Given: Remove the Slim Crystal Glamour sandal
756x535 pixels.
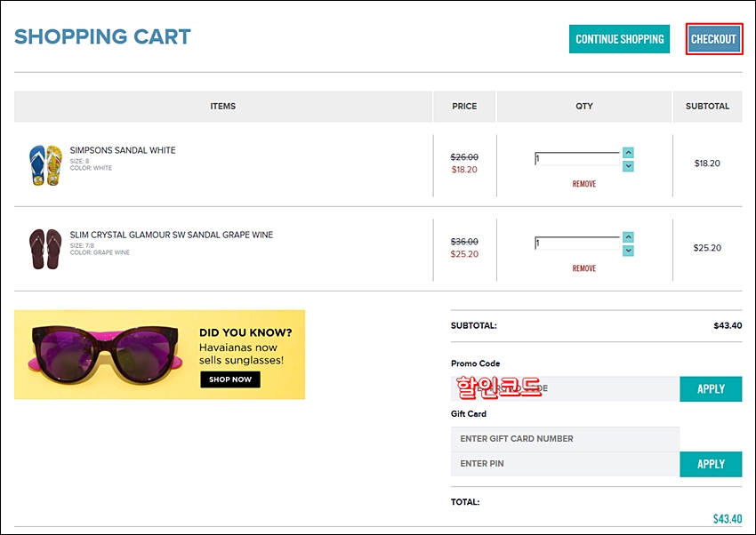Looking at the screenshot, I should coord(583,268).
